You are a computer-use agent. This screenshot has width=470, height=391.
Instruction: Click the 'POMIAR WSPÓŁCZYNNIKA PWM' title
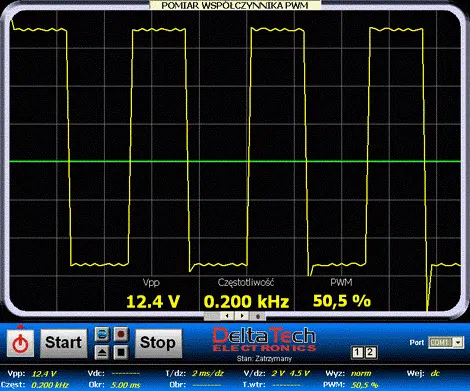235,5
